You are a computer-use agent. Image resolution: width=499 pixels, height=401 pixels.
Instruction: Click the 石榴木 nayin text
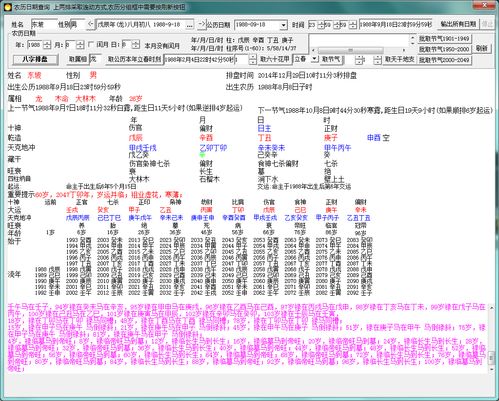209,179
